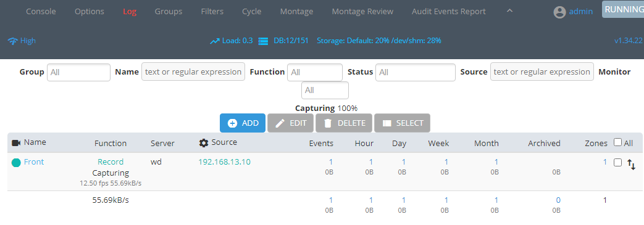This screenshot has height=225, width=644.
Task: Open Front monitor Events count
Action: [x=331, y=162]
